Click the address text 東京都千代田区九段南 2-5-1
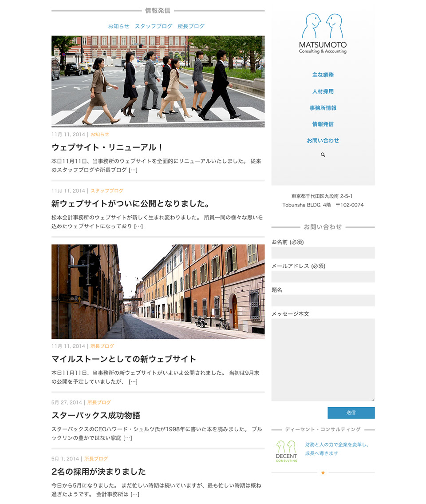 322,196
